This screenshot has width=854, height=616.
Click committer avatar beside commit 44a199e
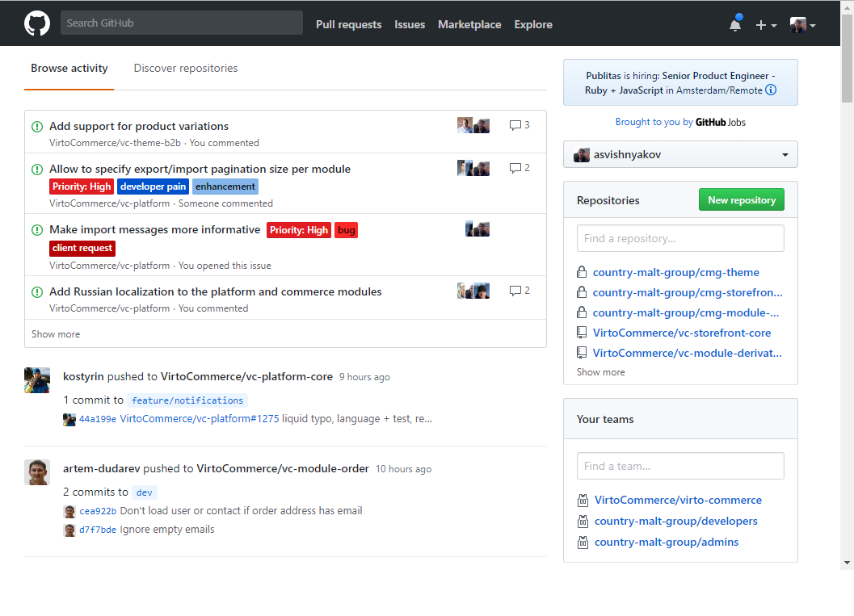click(x=69, y=420)
